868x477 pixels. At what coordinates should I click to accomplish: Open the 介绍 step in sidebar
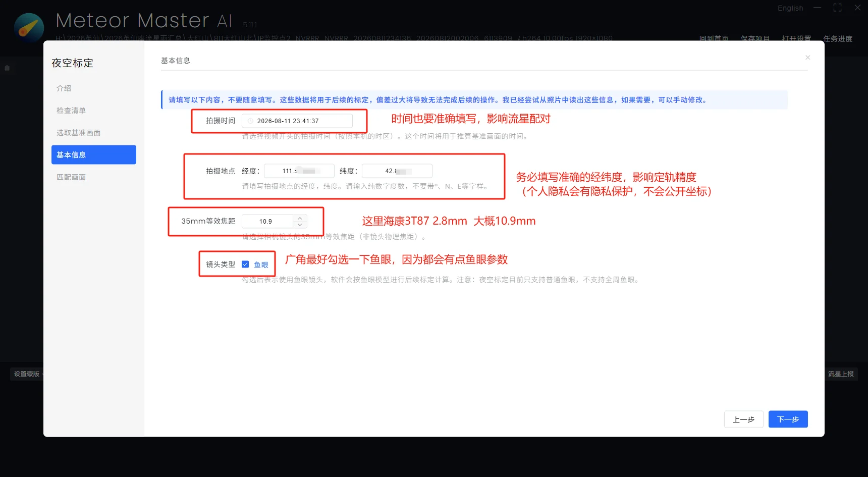[64, 88]
